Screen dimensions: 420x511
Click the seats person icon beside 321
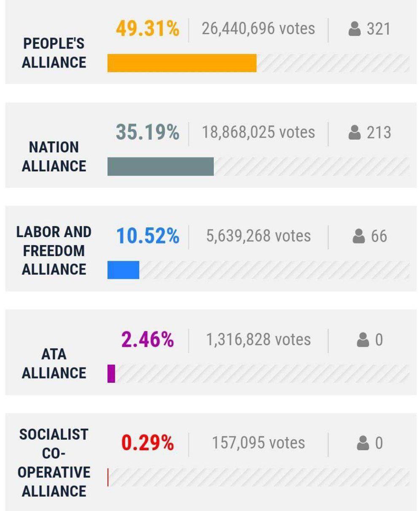pos(355,29)
